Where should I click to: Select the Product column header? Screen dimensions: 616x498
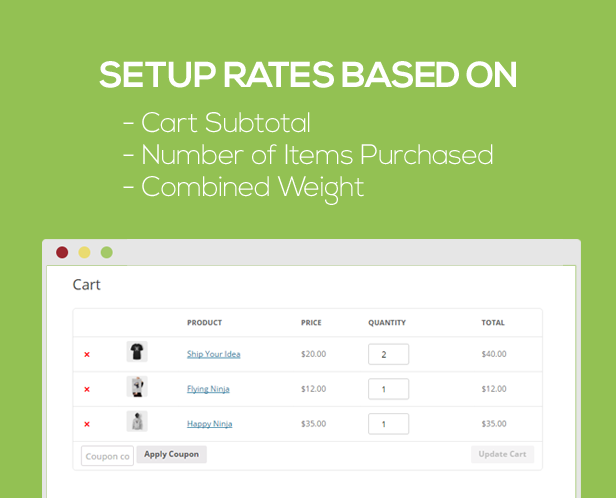[x=204, y=323]
